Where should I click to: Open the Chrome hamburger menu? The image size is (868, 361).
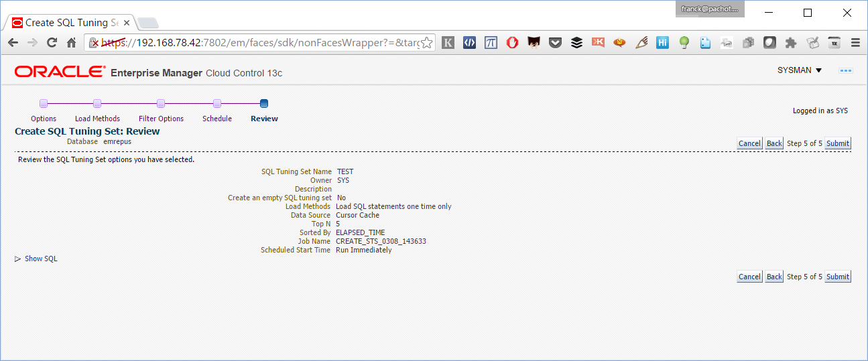855,42
